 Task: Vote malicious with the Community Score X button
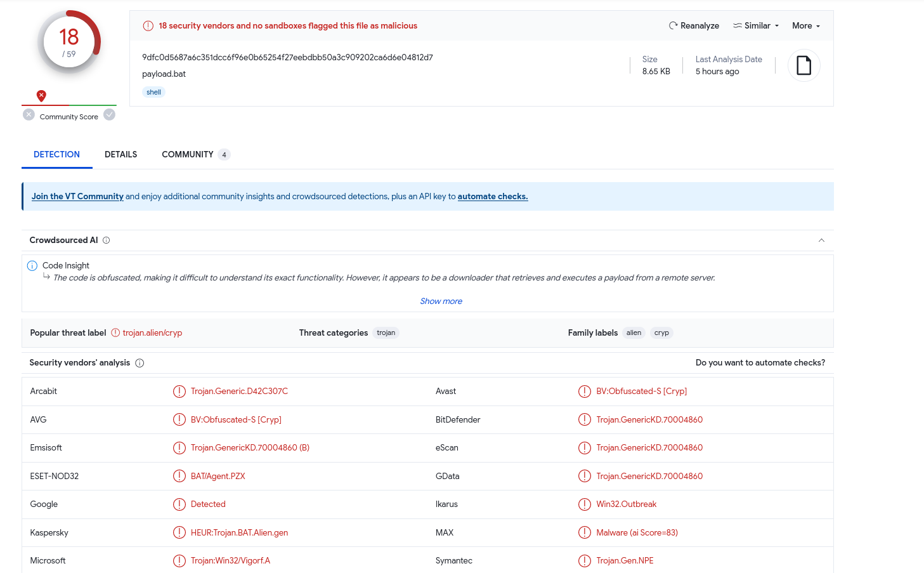pos(29,114)
